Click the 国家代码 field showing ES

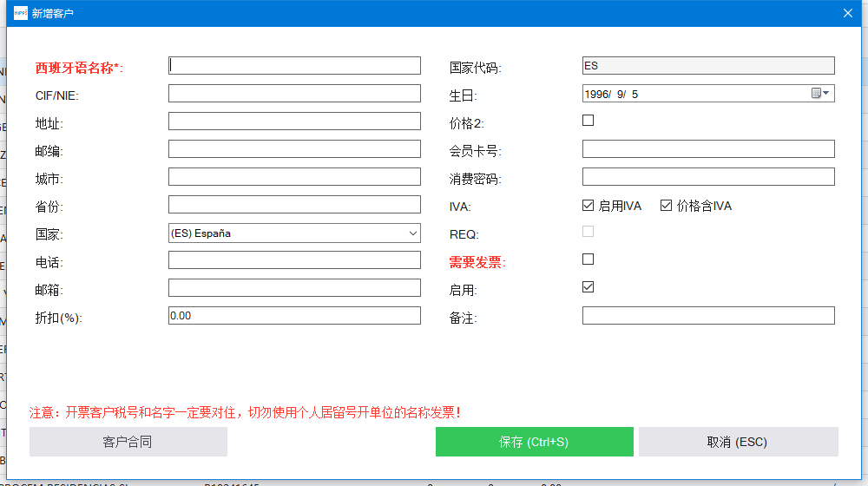click(708, 65)
